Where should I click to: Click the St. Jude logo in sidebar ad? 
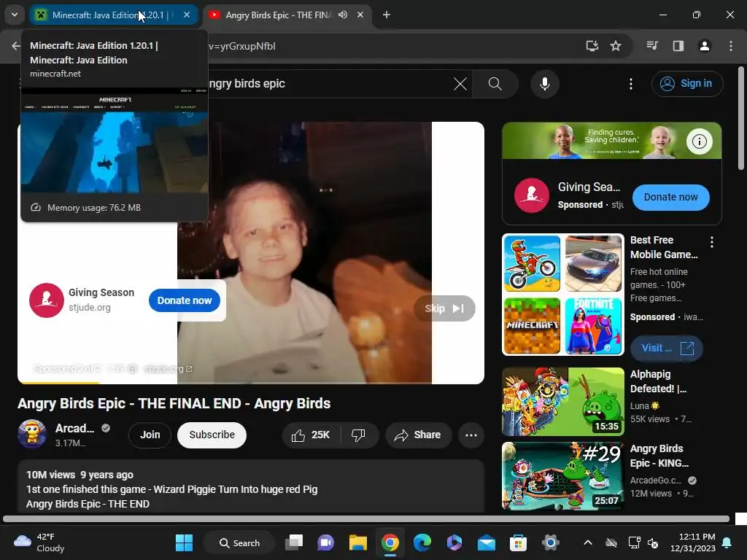point(531,195)
